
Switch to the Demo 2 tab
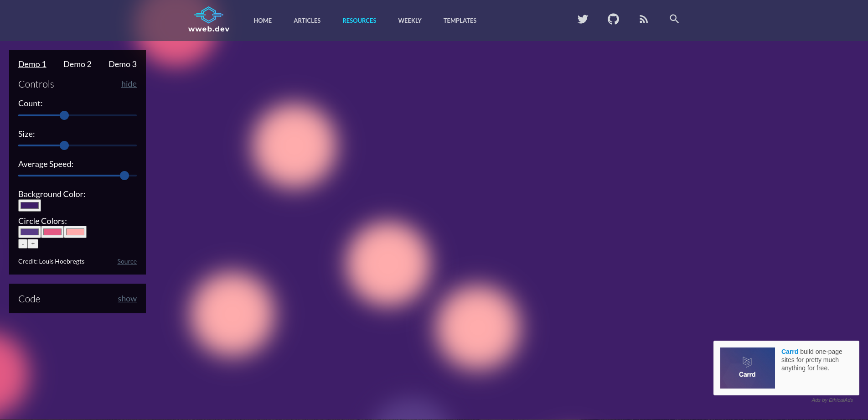pos(77,64)
